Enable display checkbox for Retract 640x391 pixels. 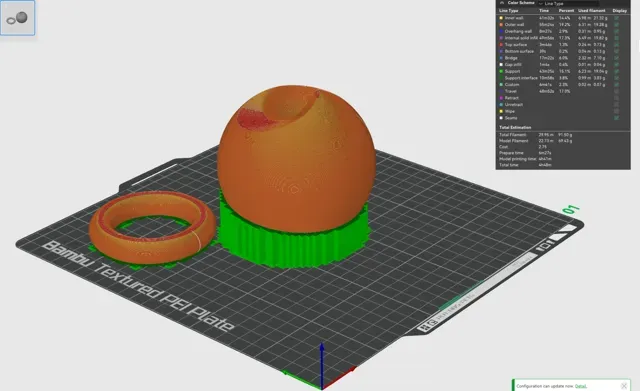point(616,98)
